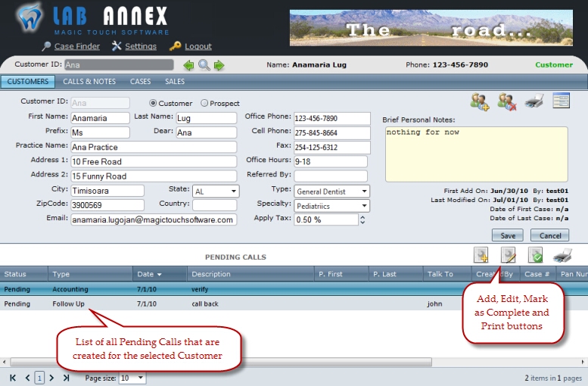Image resolution: width=588 pixels, height=386 pixels.
Task: Switch to the CALLS & NOTES tab
Action: [89, 82]
